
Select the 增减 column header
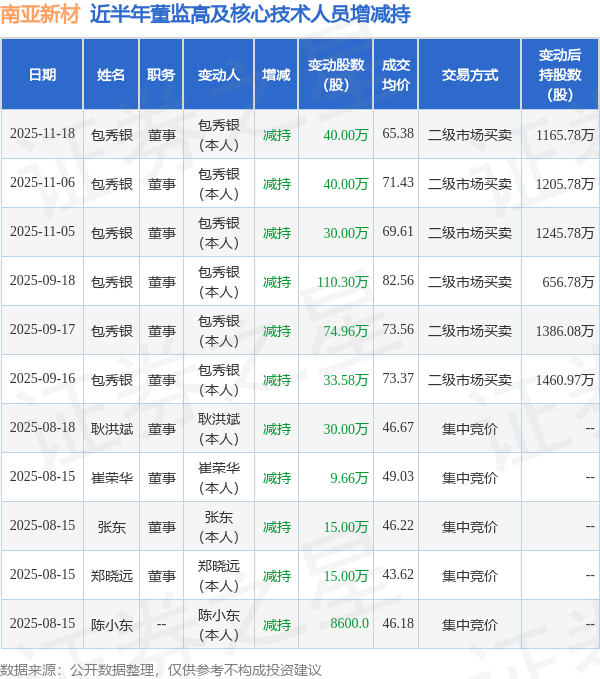pos(276,75)
